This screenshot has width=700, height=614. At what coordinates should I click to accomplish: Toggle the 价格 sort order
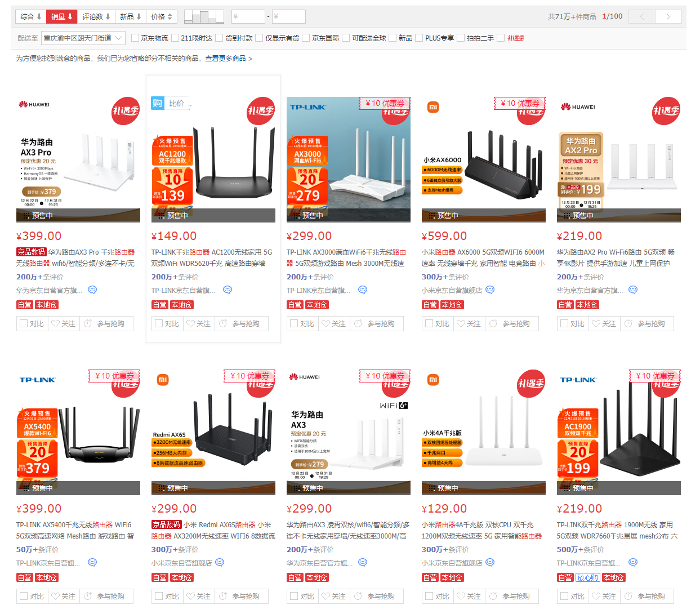pos(162,17)
